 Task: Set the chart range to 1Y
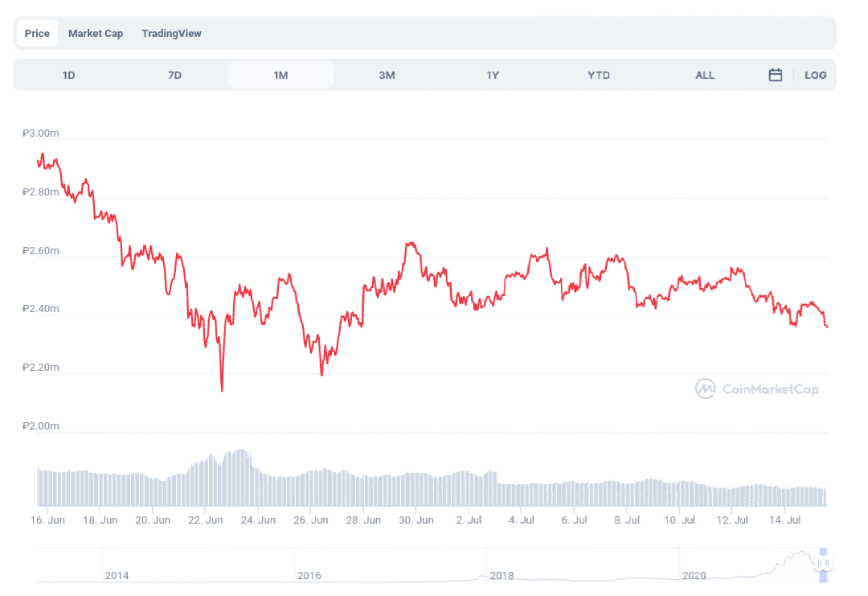[493, 75]
